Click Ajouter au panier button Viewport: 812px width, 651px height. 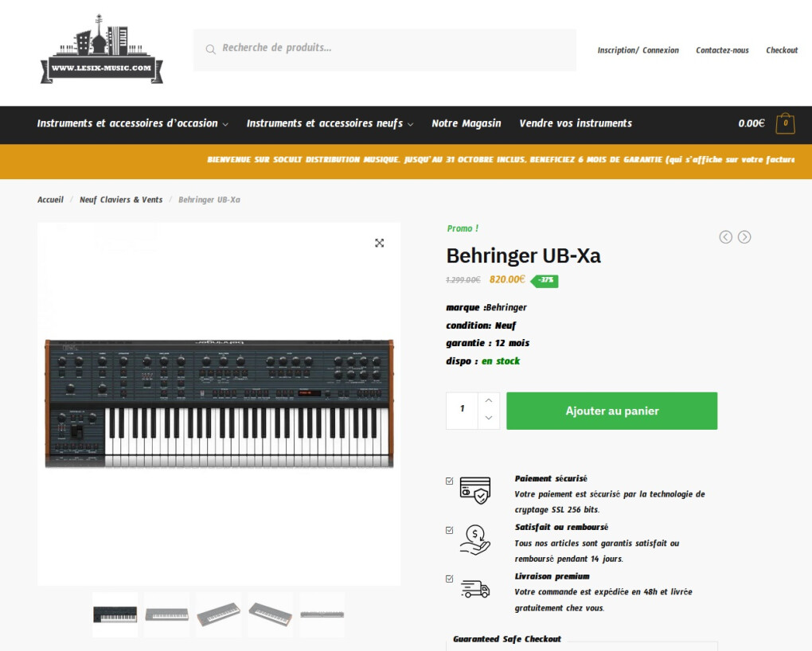[x=611, y=411]
